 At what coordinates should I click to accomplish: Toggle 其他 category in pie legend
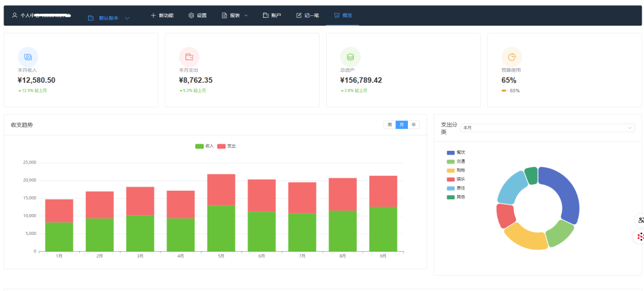(456, 197)
